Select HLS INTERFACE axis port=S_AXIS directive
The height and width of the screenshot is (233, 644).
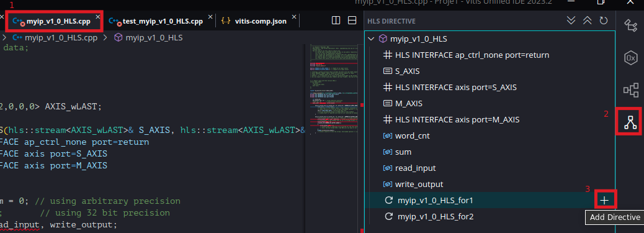point(490,87)
